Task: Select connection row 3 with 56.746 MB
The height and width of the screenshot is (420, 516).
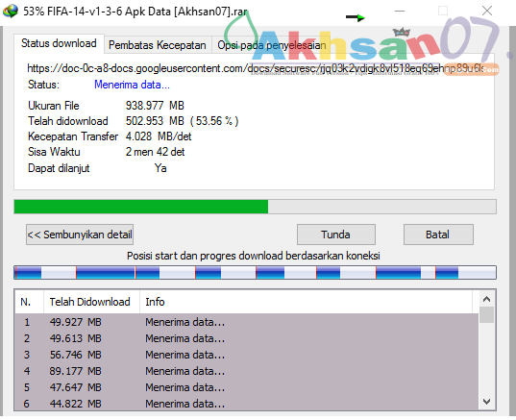Action: click(x=247, y=355)
